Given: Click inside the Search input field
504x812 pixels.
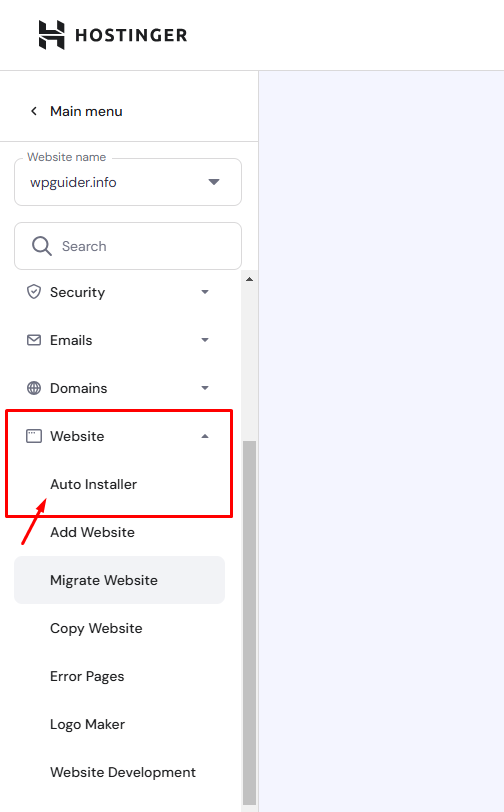Looking at the screenshot, I should coord(128,246).
